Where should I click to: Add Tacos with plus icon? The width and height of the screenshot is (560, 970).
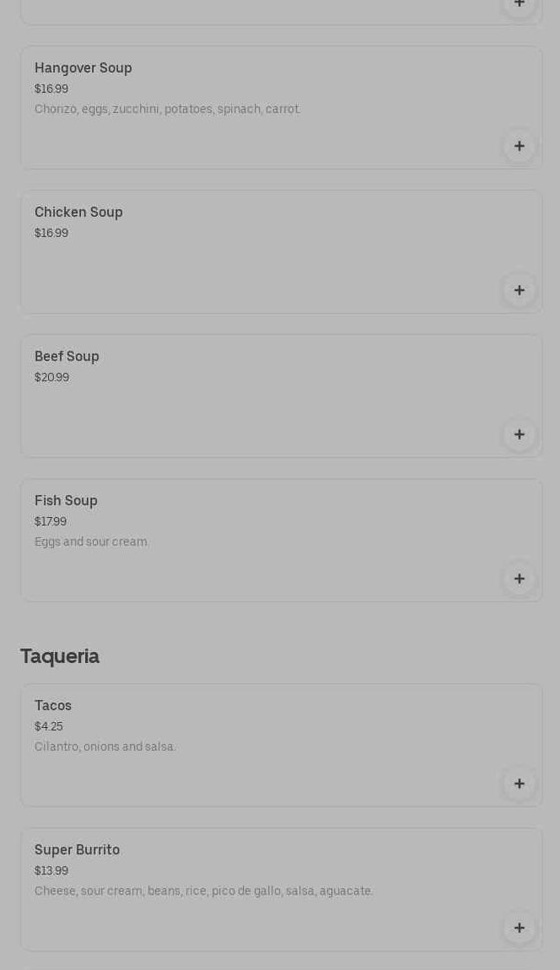[x=520, y=784]
